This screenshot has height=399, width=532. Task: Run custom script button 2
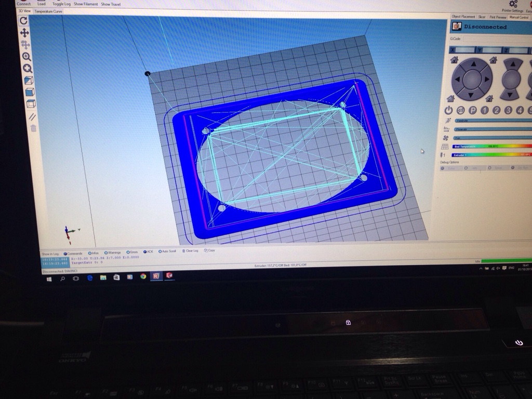click(x=496, y=110)
